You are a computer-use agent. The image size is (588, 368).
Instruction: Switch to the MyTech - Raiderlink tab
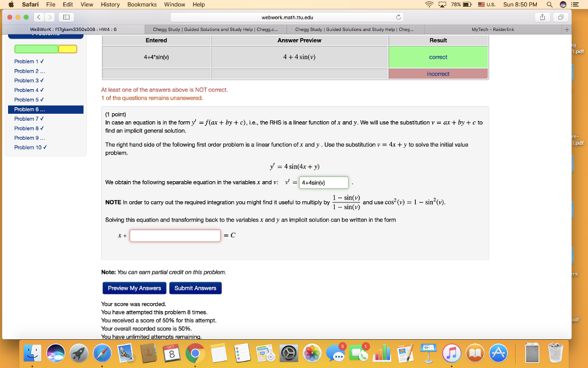click(x=493, y=29)
